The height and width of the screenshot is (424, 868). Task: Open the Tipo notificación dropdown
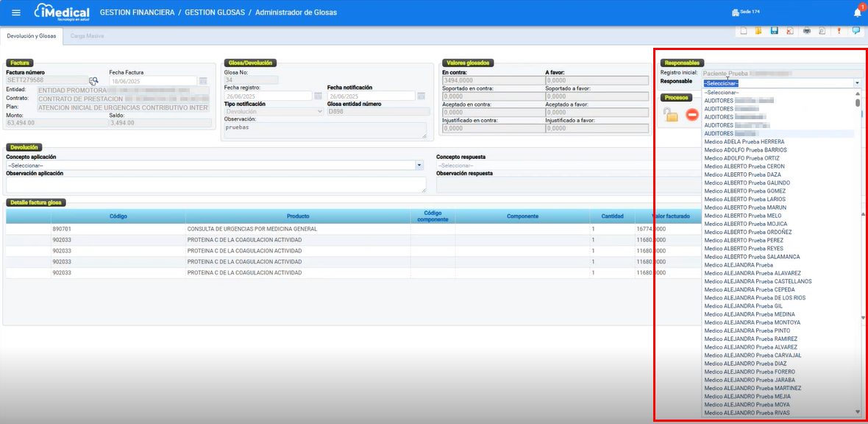[x=319, y=112]
